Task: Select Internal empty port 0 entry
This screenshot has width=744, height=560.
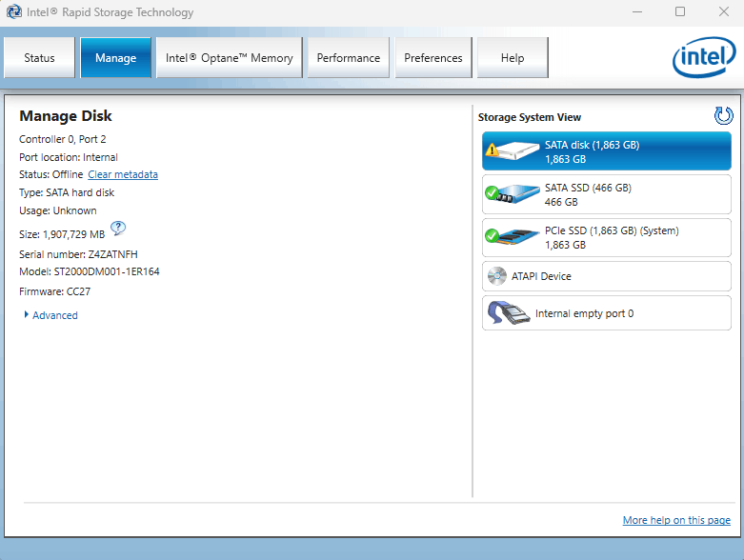Action: [x=607, y=313]
